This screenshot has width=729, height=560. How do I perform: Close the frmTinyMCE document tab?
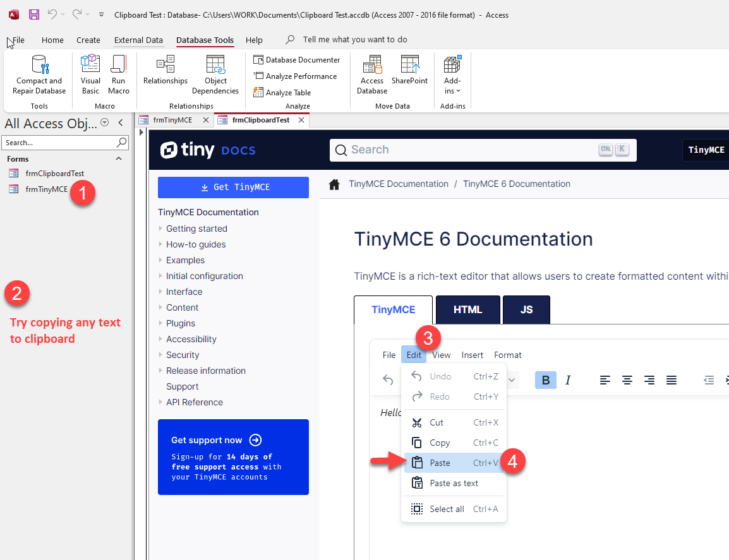point(206,120)
